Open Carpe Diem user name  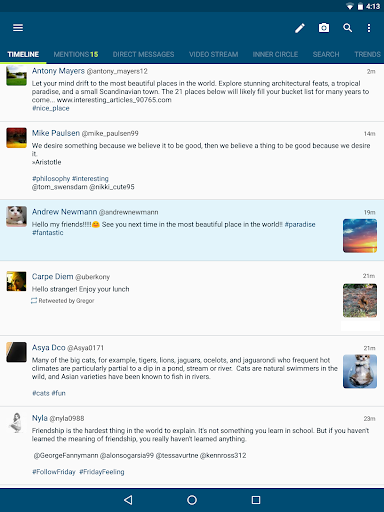52,277
